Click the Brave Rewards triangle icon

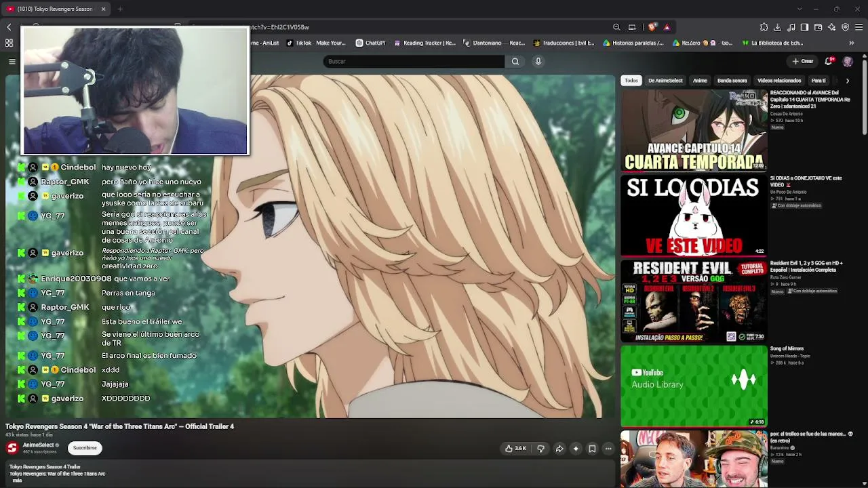[667, 27]
